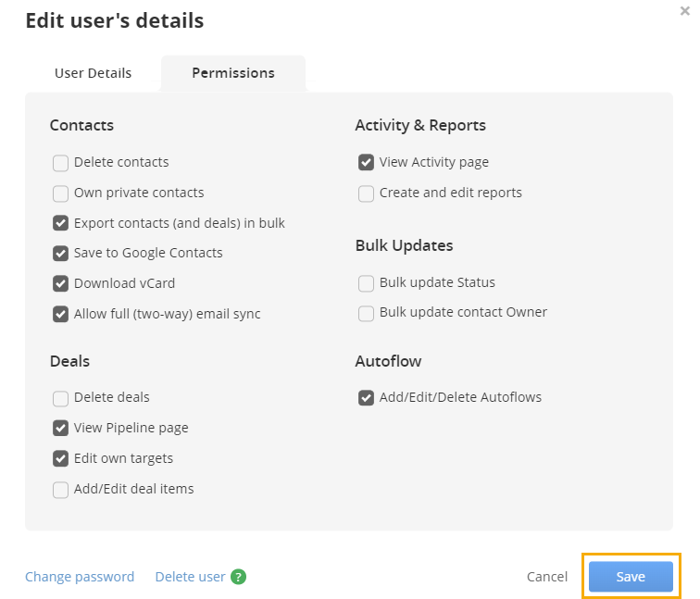This screenshot has height=599, width=700.
Task: Enable the Delete contacts checkbox
Action: (60, 163)
